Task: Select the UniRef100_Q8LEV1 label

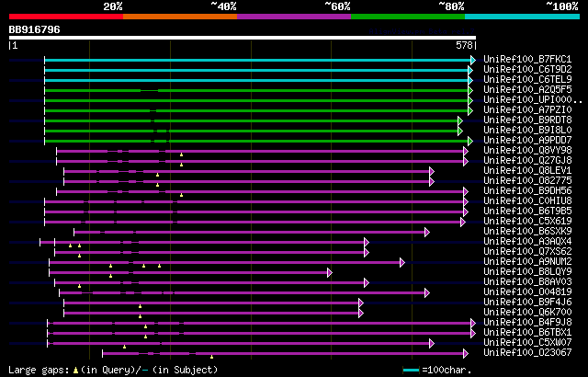Action: point(527,171)
